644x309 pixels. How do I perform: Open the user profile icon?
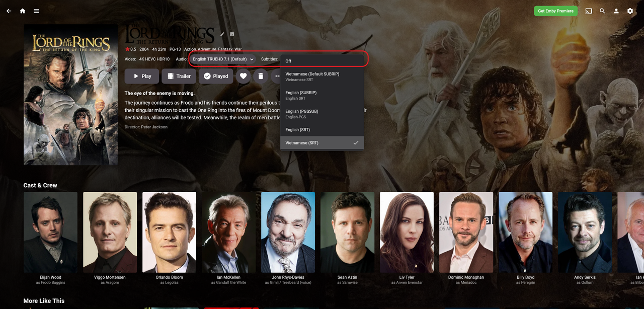[616, 11]
